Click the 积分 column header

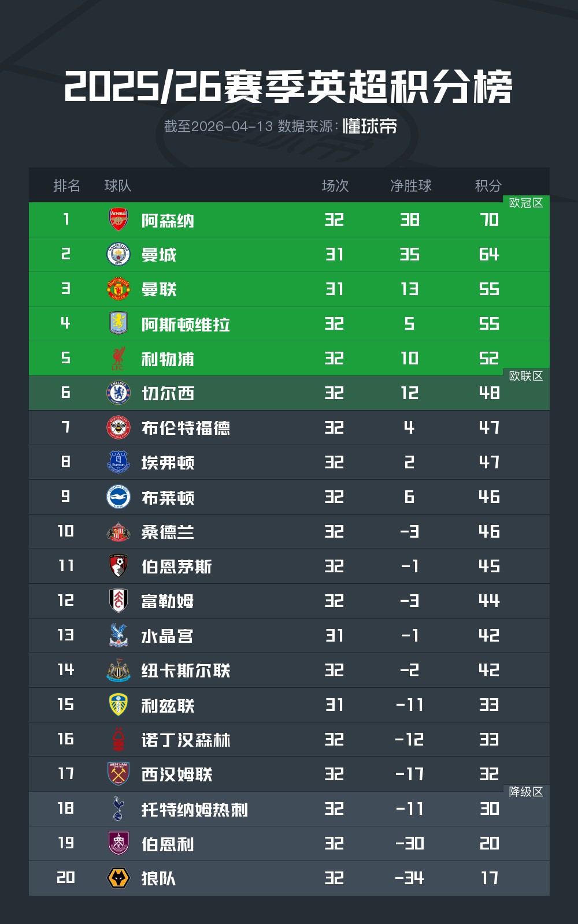pos(488,185)
